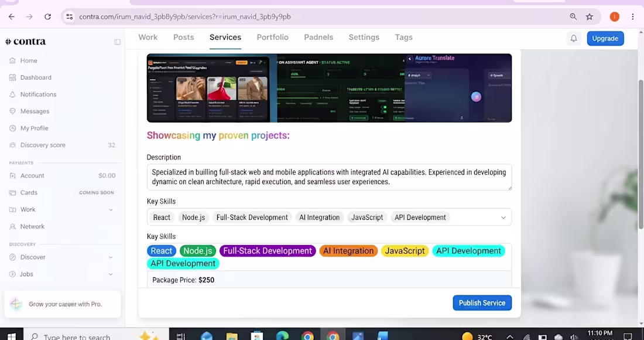Click the Showcasing my proven projects heading
644x340 pixels.
tap(218, 135)
